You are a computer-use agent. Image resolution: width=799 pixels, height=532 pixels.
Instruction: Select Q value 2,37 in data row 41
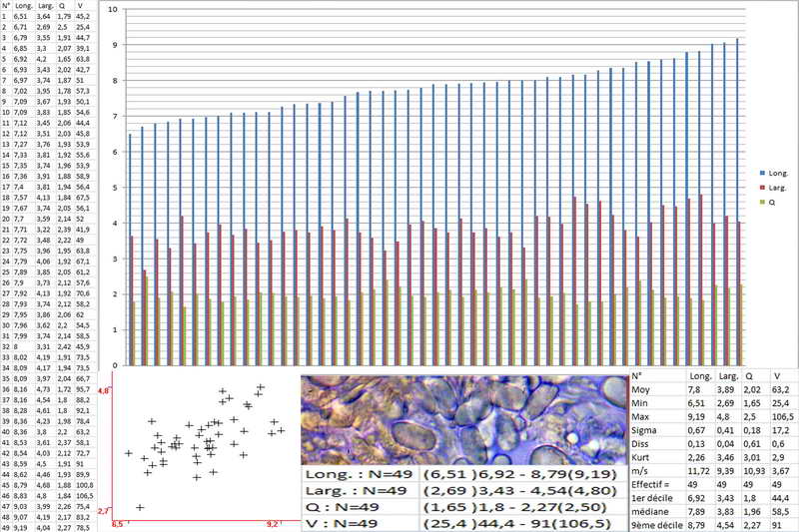[x=64, y=443]
